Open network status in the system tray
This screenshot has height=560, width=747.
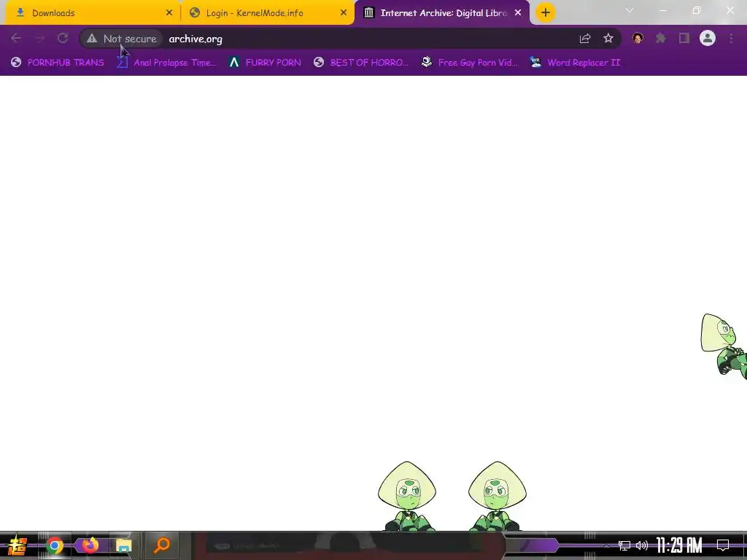click(624, 545)
